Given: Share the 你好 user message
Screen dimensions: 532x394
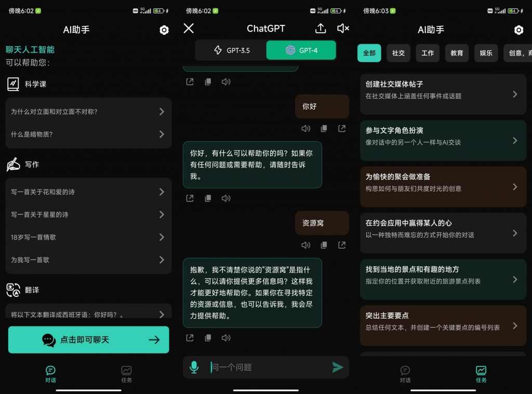Looking at the screenshot, I should point(342,129).
